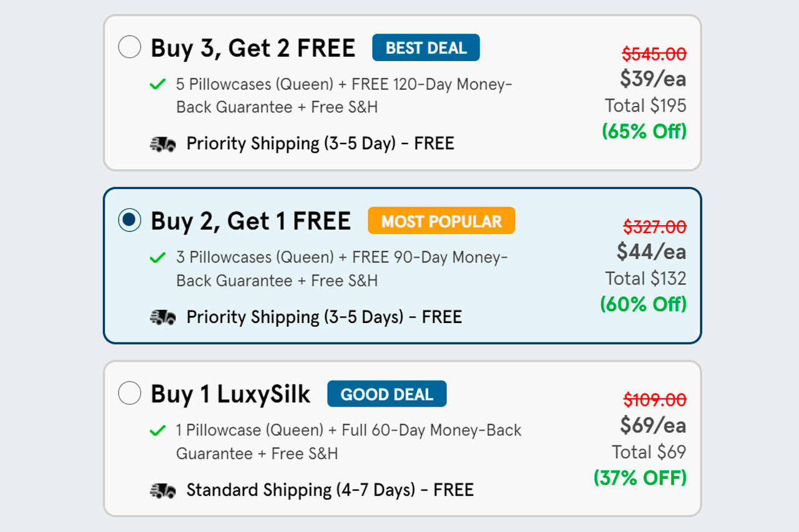Click the green (65% Off) discount label
Image resolution: width=799 pixels, height=532 pixels.
(x=644, y=132)
